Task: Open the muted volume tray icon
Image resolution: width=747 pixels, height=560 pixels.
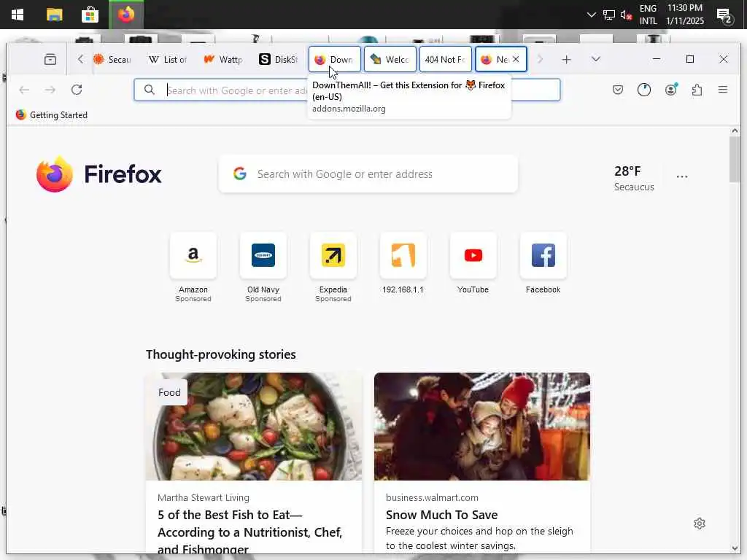Action: (x=626, y=15)
